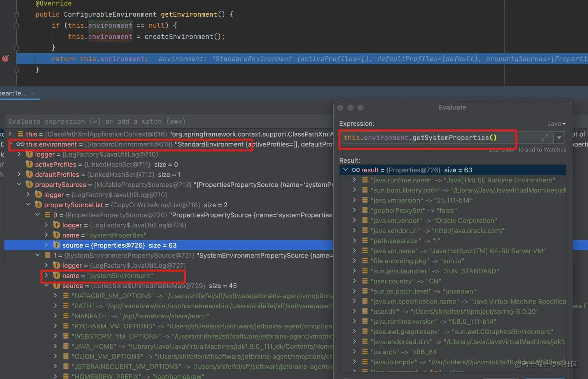Close the Evaluate dialog window

(x=340, y=107)
